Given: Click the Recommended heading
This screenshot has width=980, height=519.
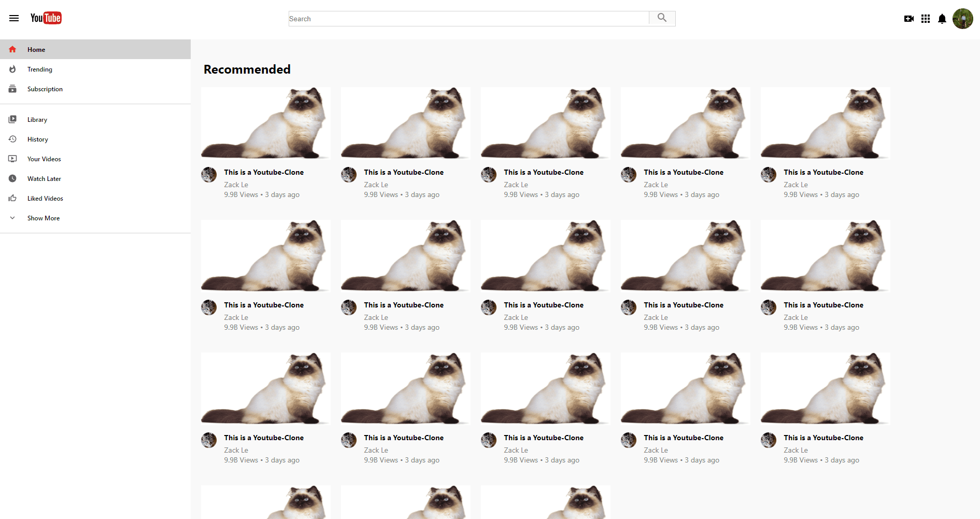Looking at the screenshot, I should coord(247,69).
